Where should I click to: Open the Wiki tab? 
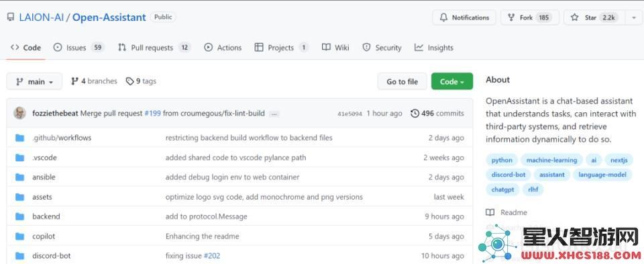pyautogui.click(x=335, y=48)
